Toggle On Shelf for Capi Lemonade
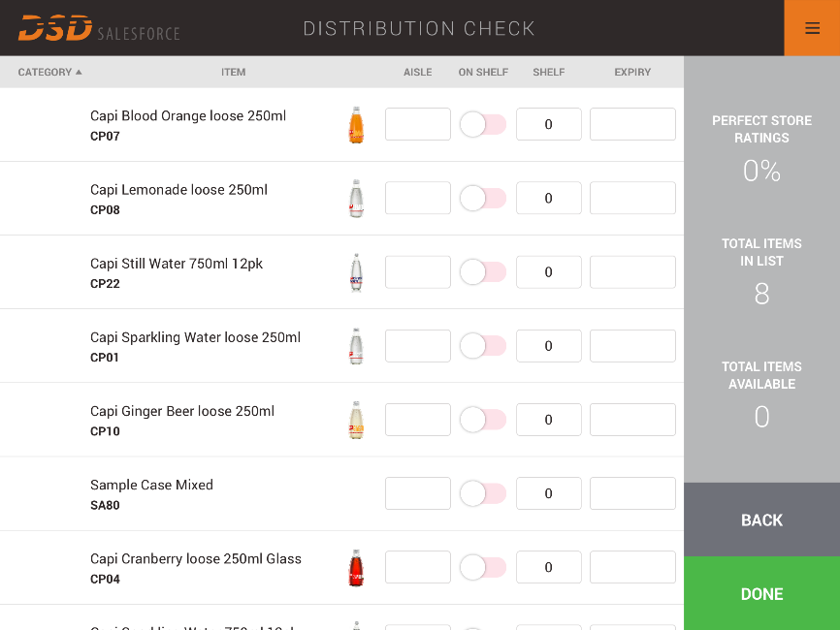Viewport: 840px width, 630px height. point(483,198)
